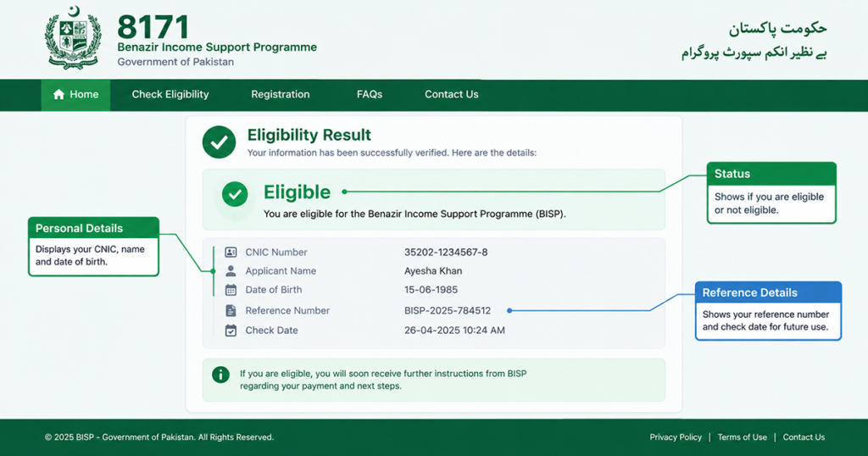Image resolution: width=868 pixels, height=456 pixels.
Task: Open the Privacy Policy footer link
Action: click(676, 437)
